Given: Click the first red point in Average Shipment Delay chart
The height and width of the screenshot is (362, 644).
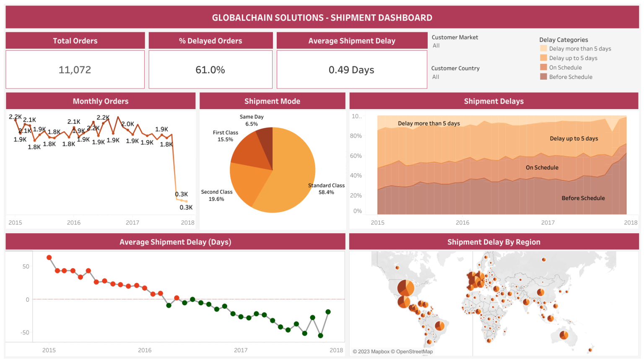Looking at the screenshot, I should click(49, 257).
